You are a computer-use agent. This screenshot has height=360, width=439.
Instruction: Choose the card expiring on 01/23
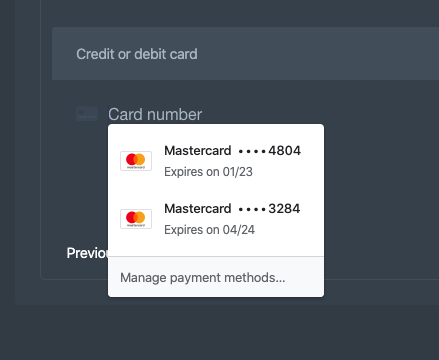[x=216, y=161]
